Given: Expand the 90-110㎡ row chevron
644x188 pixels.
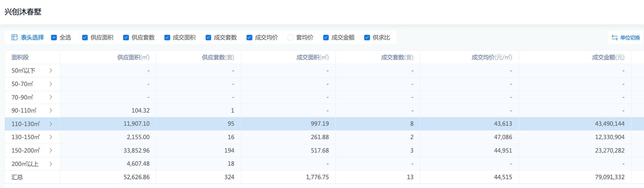Looking at the screenshot, I should coord(51,110).
